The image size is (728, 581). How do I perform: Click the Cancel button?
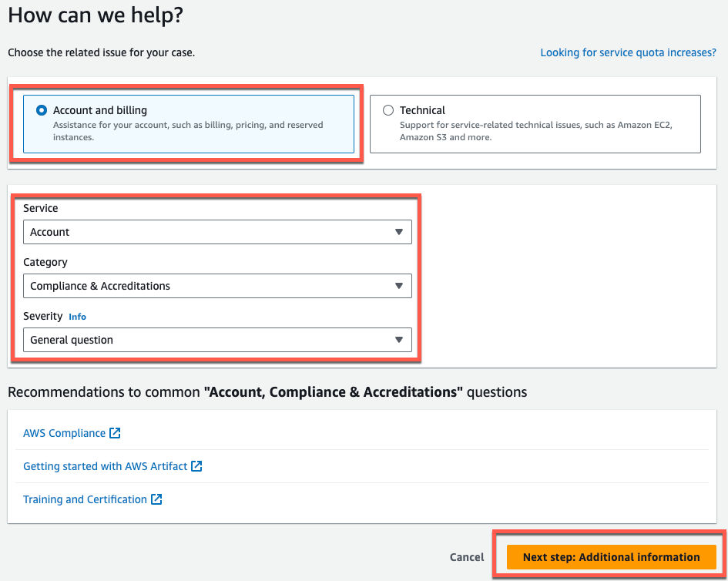[x=466, y=556]
